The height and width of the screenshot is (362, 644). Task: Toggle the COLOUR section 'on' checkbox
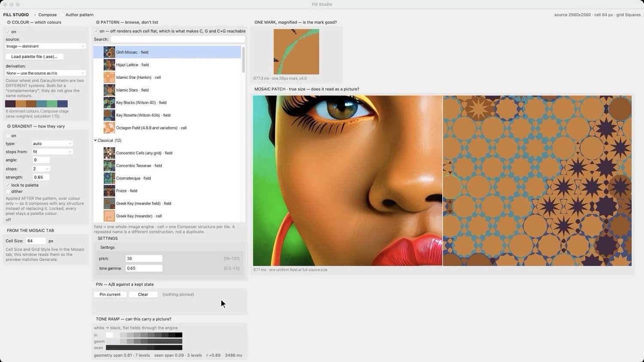point(8,32)
